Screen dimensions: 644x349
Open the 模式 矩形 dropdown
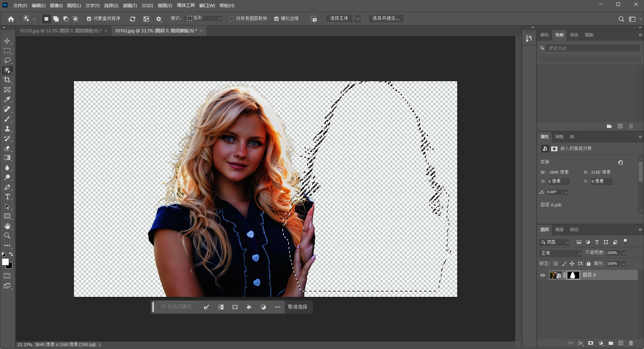pyautogui.click(x=204, y=18)
